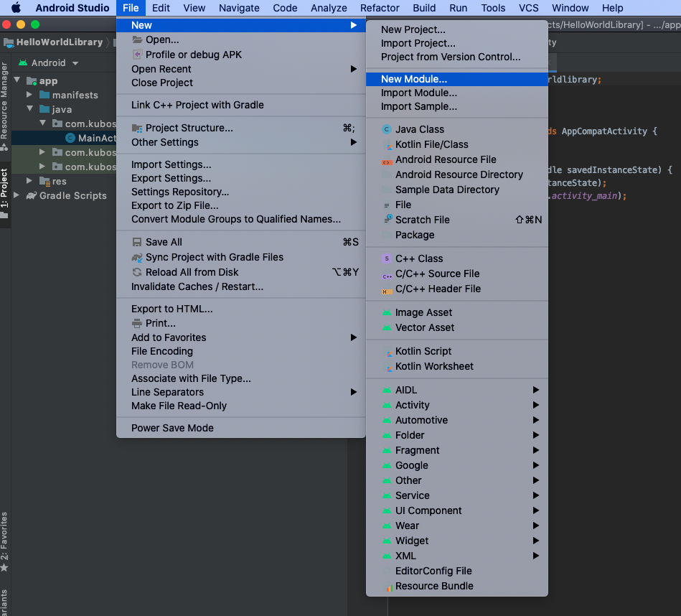This screenshot has height=616, width=681.
Task: Choose Invalidate Caches / Restart...
Action: [x=241, y=286]
